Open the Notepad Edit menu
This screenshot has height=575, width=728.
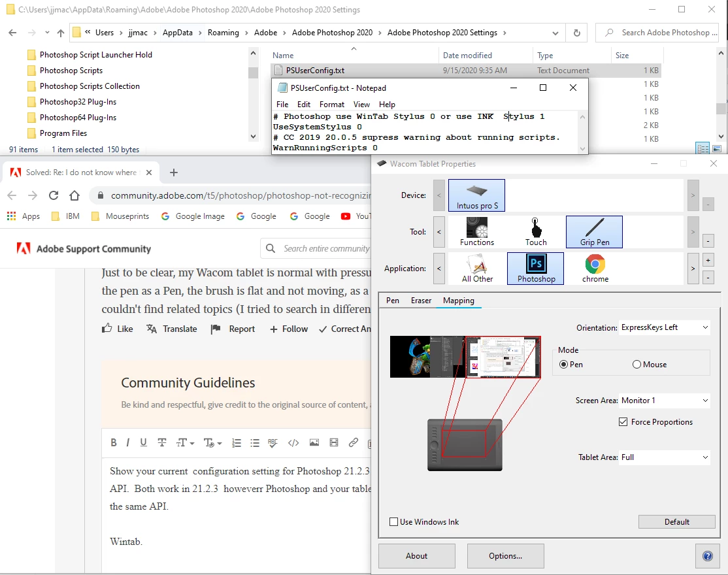coord(304,105)
